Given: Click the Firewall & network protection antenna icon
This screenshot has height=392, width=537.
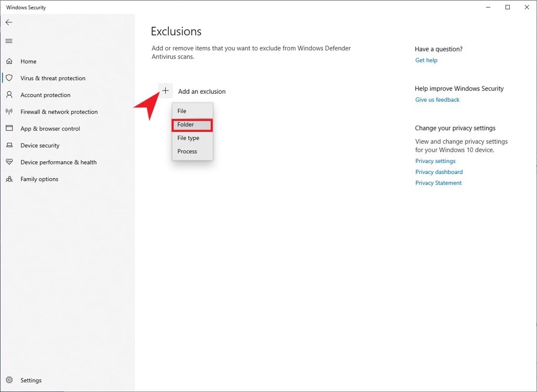Looking at the screenshot, I should pyautogui.click(x=9, y=112).
